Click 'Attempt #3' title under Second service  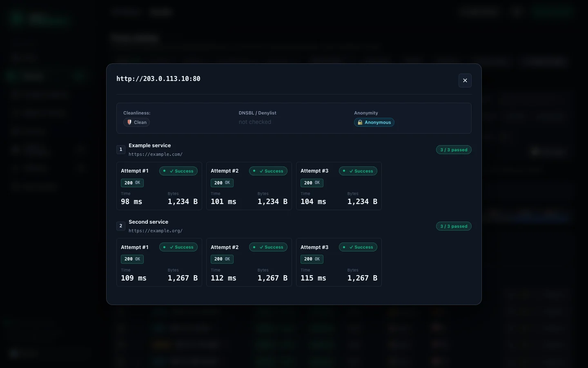coord(314,247)
